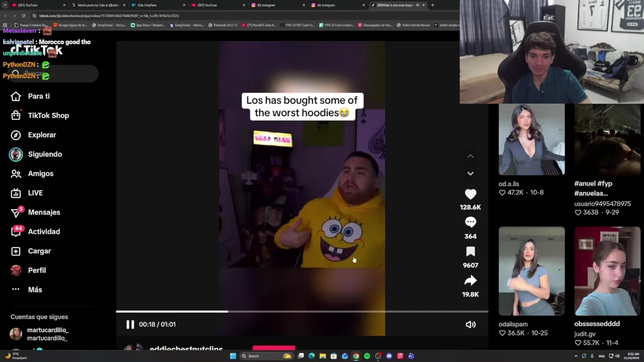Click the judit.gv username
Screen dimensions: 644x362
pos(585,334)
